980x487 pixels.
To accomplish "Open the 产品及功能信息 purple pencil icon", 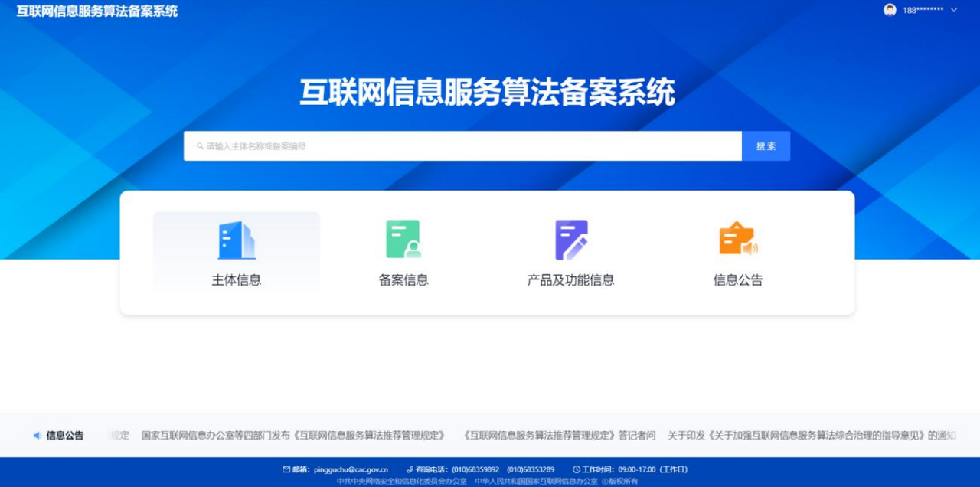I will pyautogui.click(x=571, y=240).
